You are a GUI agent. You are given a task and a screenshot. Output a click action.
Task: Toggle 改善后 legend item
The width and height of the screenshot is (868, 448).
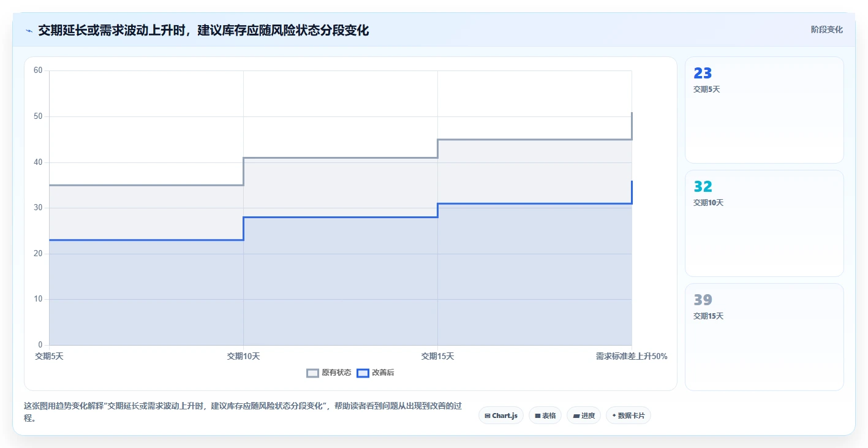376,373
